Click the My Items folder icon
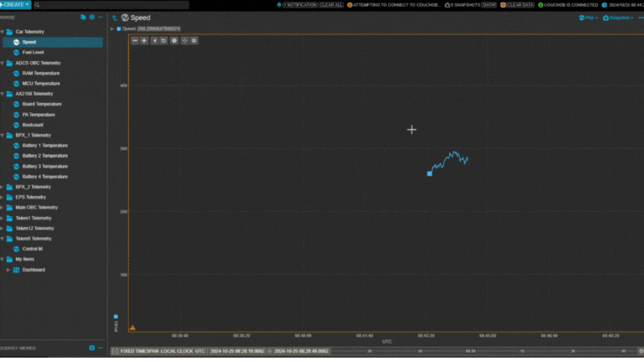644x362 pixels. [x=9, y=260]
